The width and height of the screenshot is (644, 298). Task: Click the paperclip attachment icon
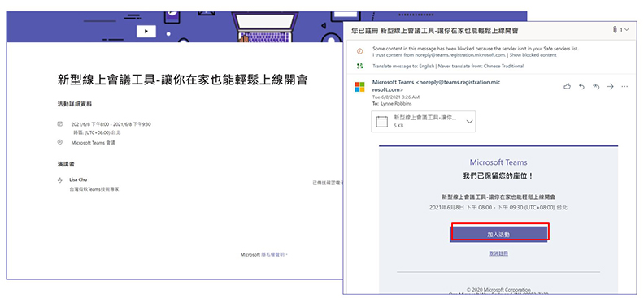[615, 30]
